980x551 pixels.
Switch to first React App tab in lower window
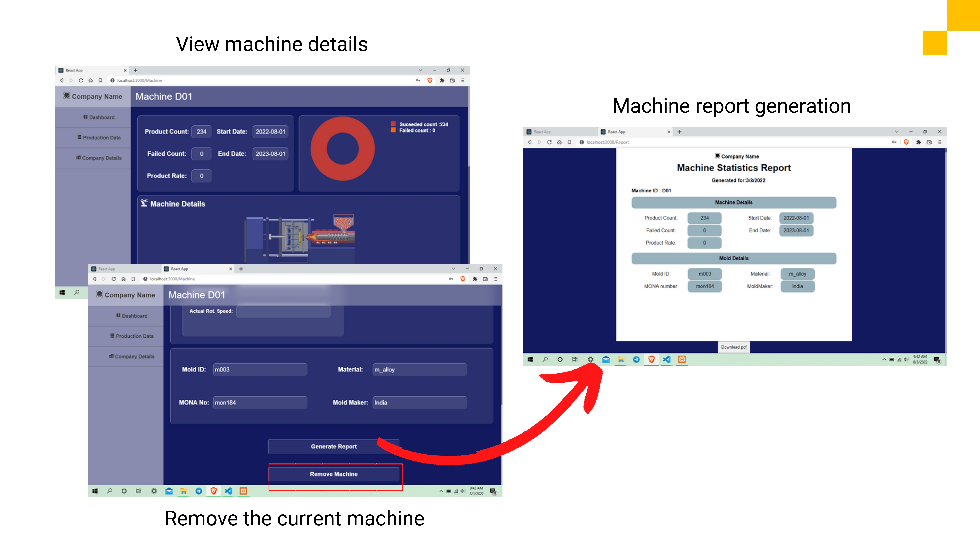point(124,269)
